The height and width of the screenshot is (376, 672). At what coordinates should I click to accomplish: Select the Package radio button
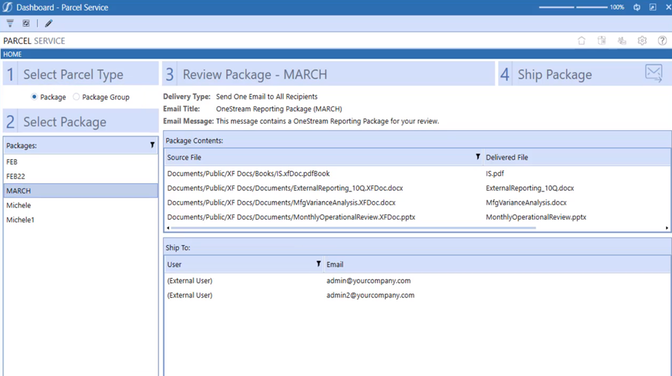click(x=34, y=97)
